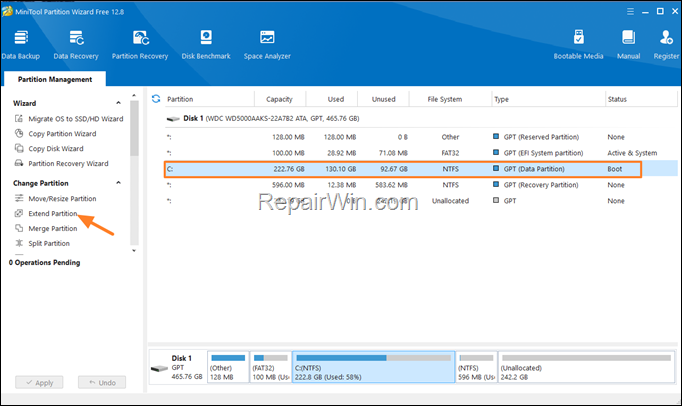Open Copy Partition Wizard
The image size is (682, 406).
[x=62, y=134]
